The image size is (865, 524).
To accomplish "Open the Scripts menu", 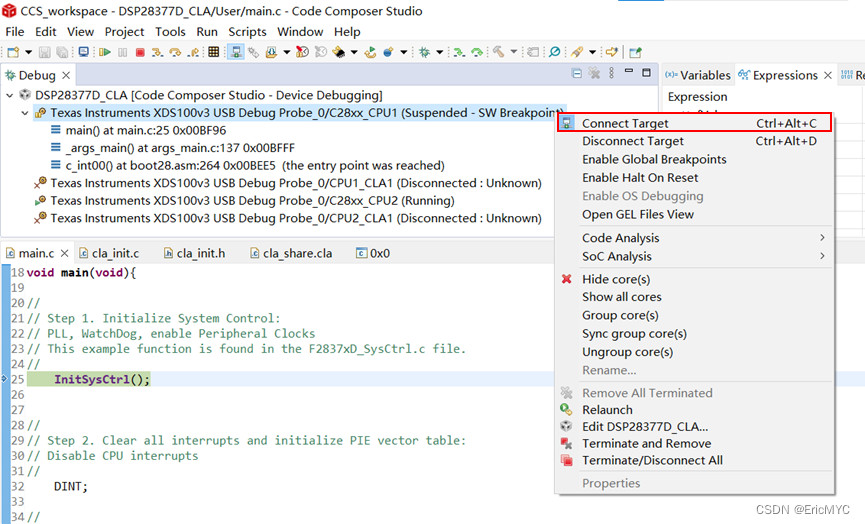I will tap(247, 32).
